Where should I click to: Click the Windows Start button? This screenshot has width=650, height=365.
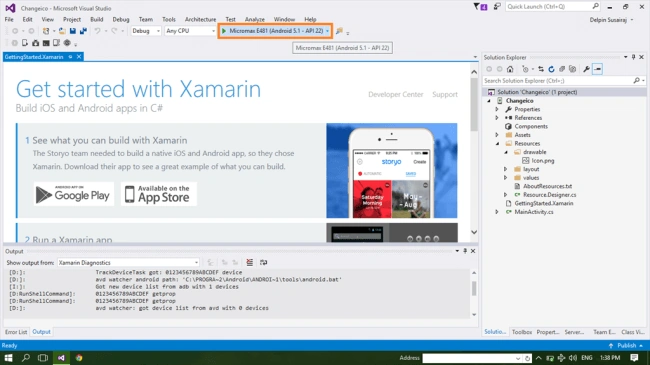(8, 358)
